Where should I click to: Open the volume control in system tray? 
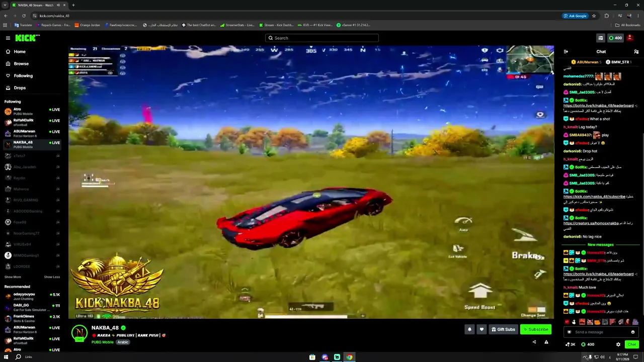pos(602,357)
